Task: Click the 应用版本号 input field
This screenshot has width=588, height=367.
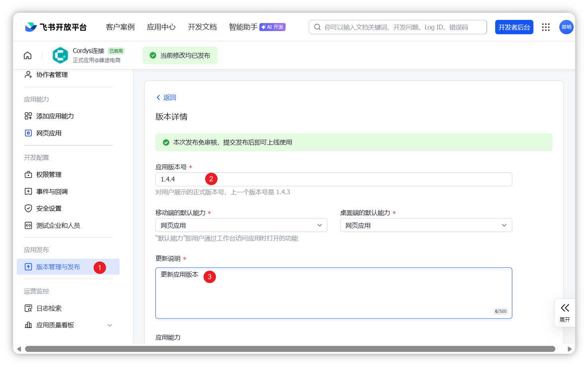Action: tap(334, 179)
